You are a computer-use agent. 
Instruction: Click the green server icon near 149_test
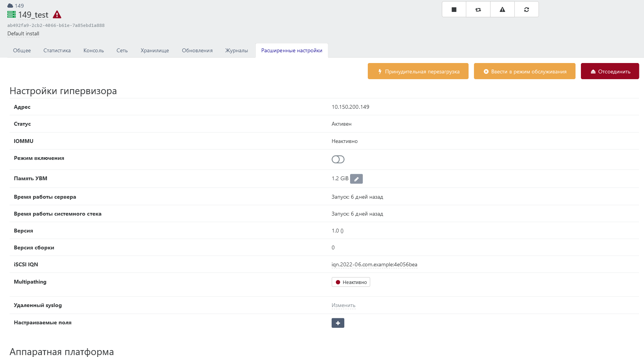pyautogui.click(x=12, y=15)
